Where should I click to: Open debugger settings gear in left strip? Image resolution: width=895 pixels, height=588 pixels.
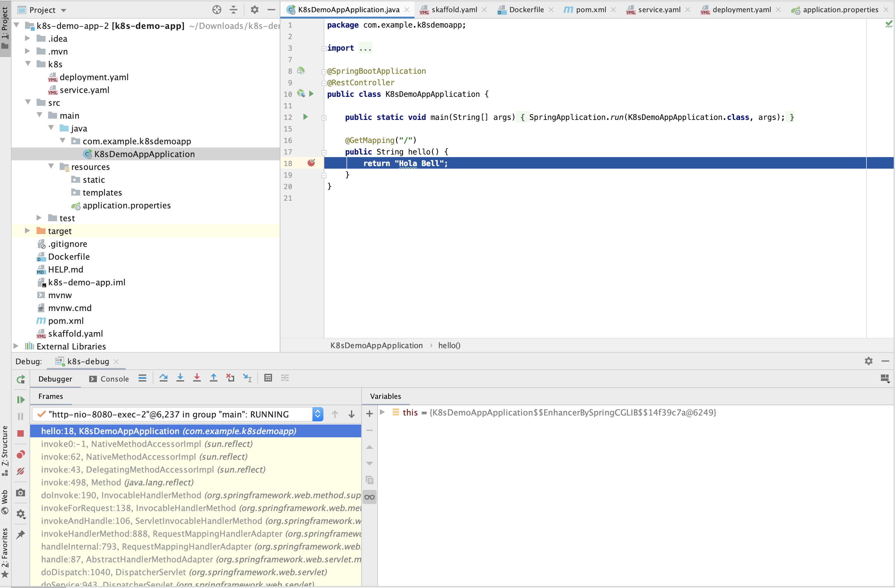(21, 514)
